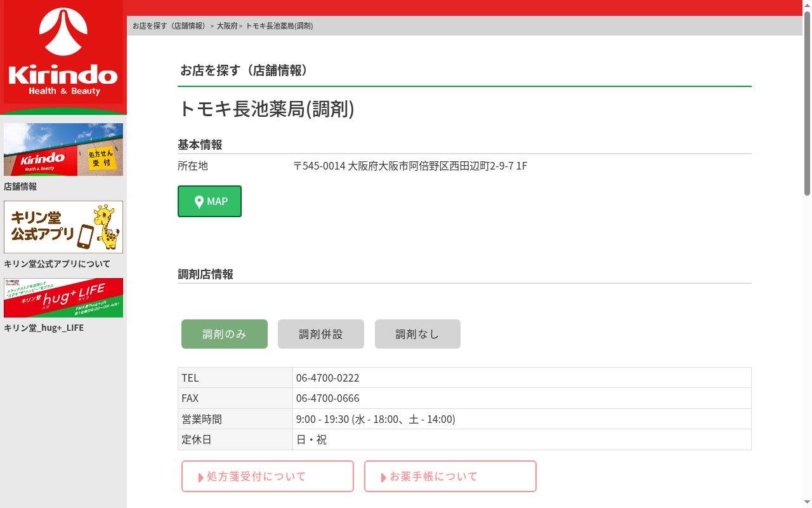The image size is (812, 508).
Task: Click the FAX number 06-4700-0666
Action: pyautogui.click(x=328, y=399)
